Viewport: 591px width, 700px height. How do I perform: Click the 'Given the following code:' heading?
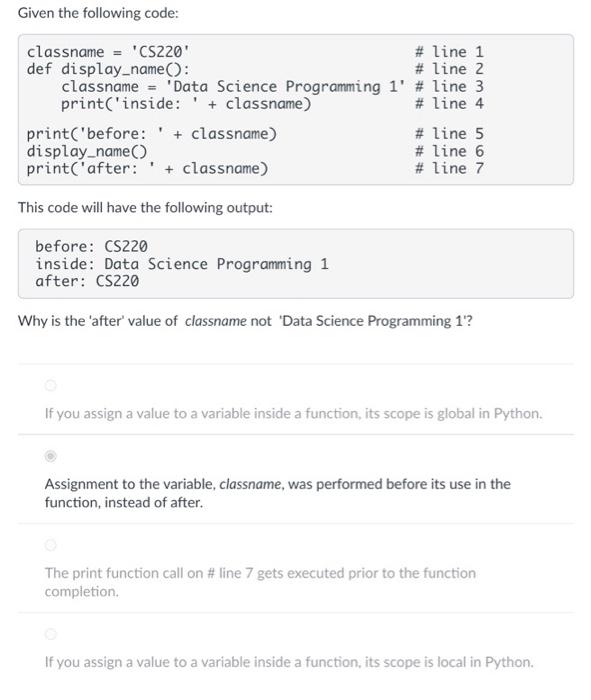[98, 13]
